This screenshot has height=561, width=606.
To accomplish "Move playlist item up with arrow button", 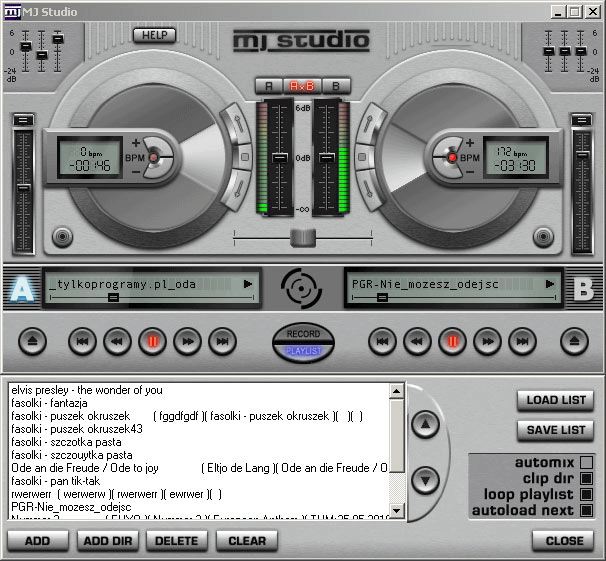I will pyautogui.click(x=425, y=424).
